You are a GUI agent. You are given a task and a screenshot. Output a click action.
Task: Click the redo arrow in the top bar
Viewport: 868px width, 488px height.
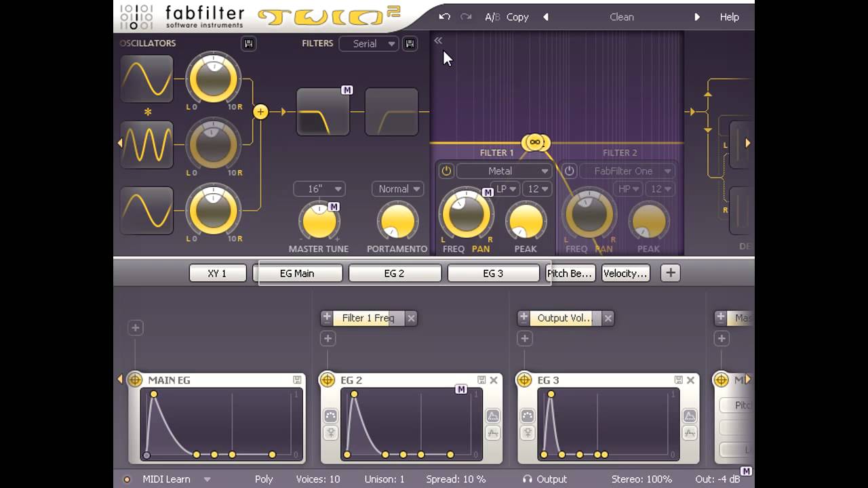coord(466,17)
